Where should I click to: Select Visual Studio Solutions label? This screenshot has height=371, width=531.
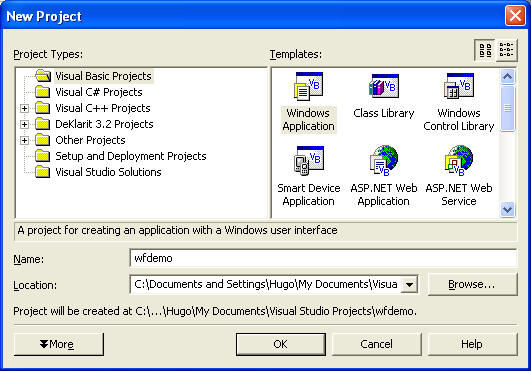coord(108,172)
